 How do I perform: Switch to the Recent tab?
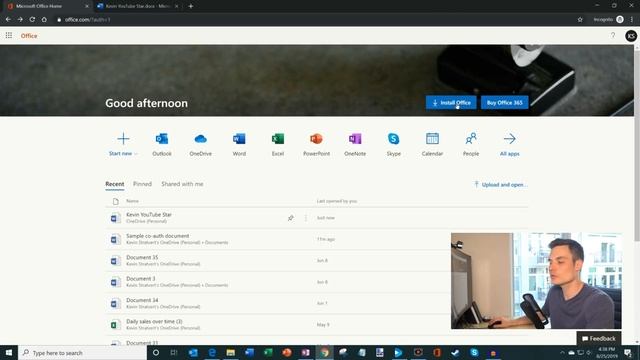coord(115,184)
